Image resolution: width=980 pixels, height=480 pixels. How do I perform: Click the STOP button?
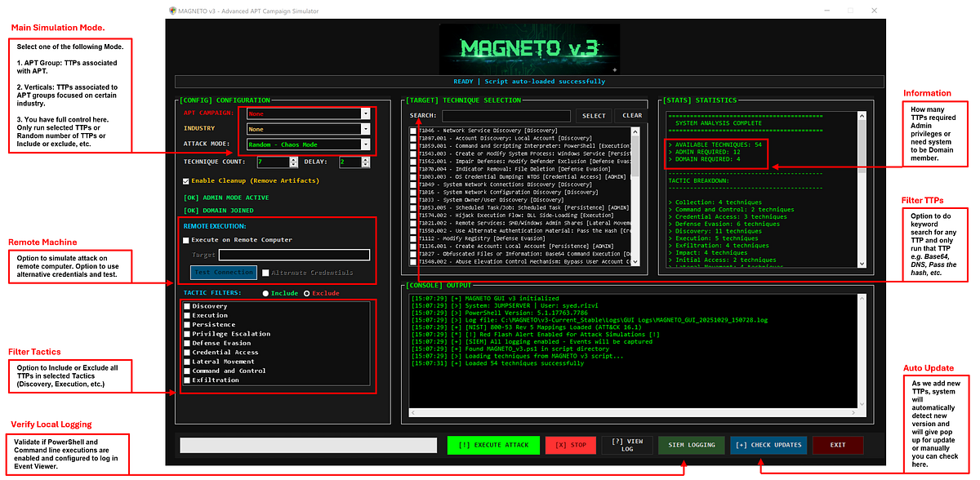click(571, 445)
